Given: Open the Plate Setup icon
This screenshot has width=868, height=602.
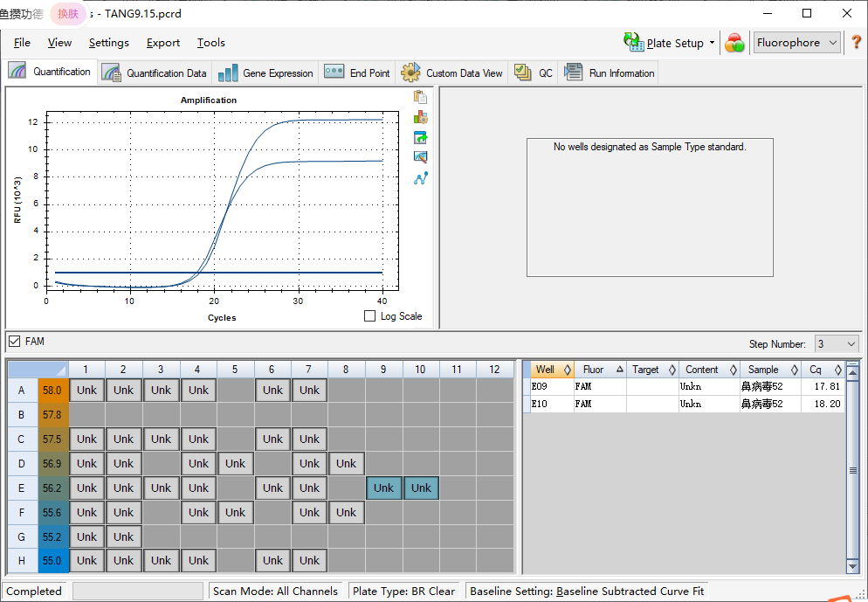Looking at the screenshot, I should [633, 42].
